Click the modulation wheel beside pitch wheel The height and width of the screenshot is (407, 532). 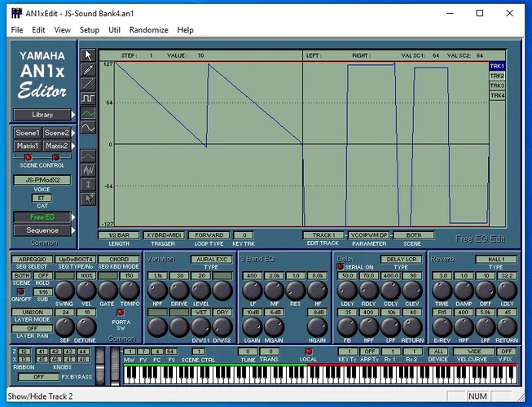[115, 365]
